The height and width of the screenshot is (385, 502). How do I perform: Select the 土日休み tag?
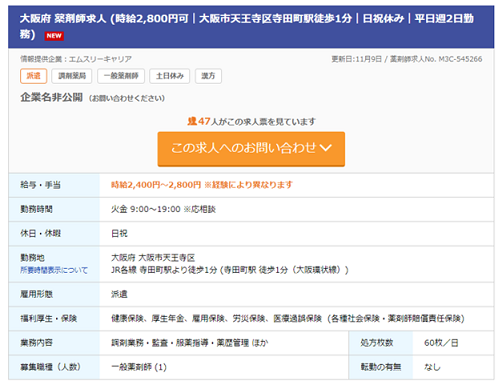170,76
